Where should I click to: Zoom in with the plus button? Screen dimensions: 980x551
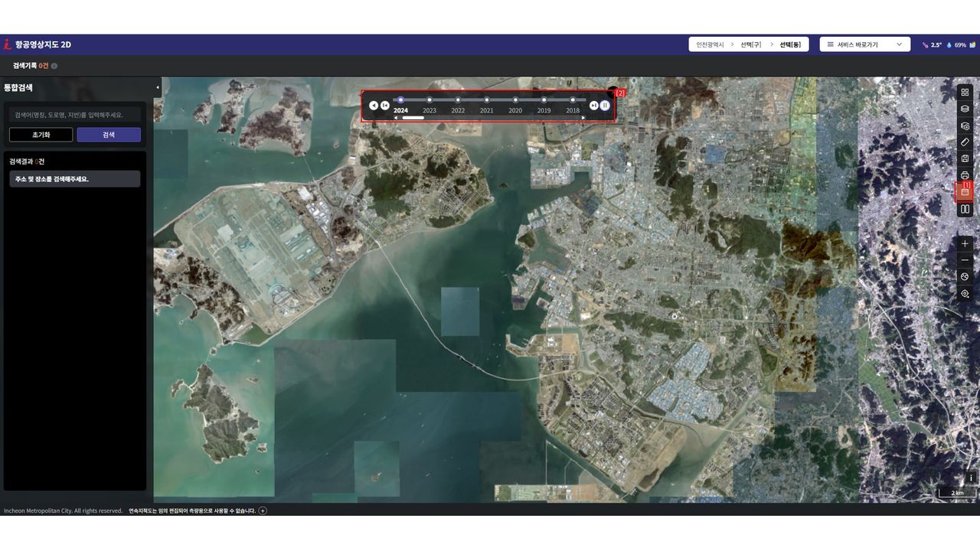pos(965,243)
